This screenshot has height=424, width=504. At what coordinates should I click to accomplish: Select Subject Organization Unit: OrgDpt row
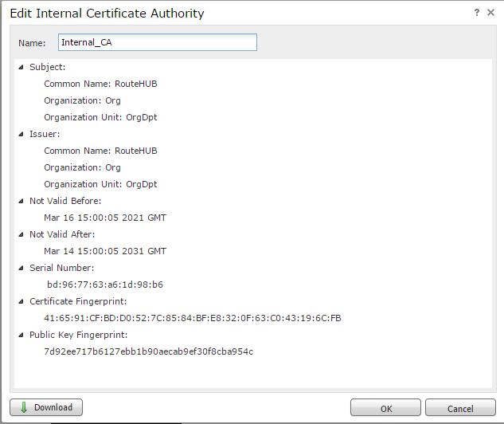(x=100, y=117)
